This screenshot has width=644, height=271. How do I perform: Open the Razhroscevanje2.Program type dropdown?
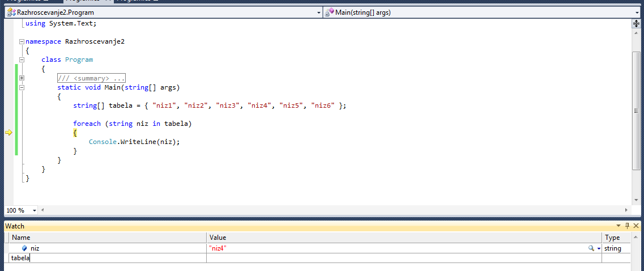318,12
